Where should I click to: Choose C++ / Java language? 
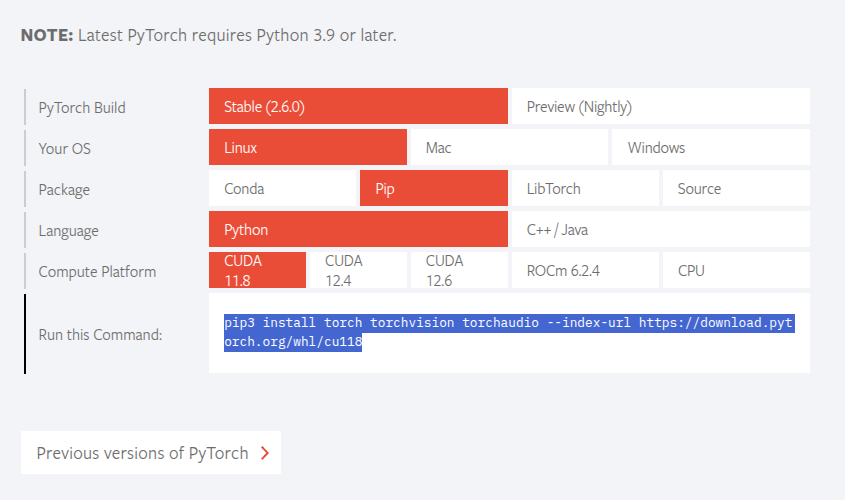(x=661, y=229)
